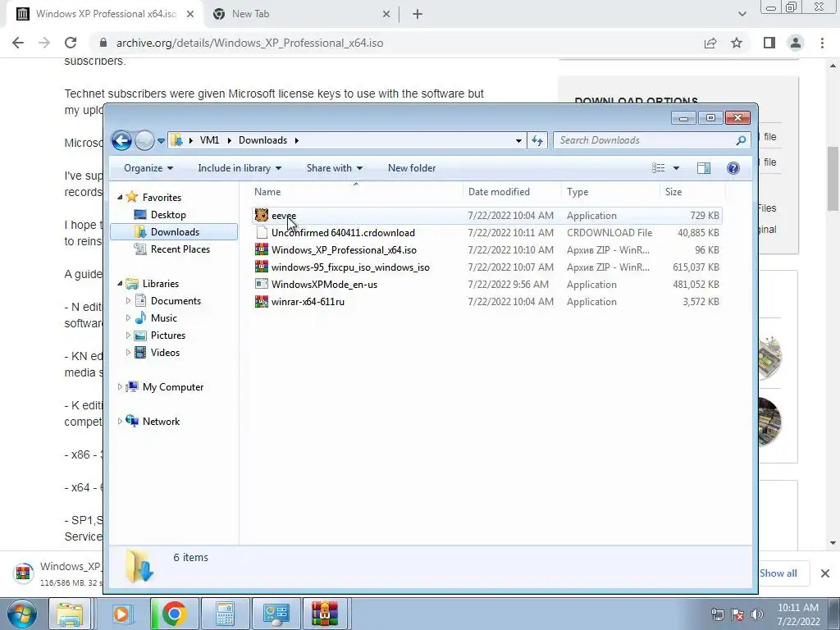This screenshot has width=840, height=630.
Task: Select the Videos library
Action: (165, 353)
